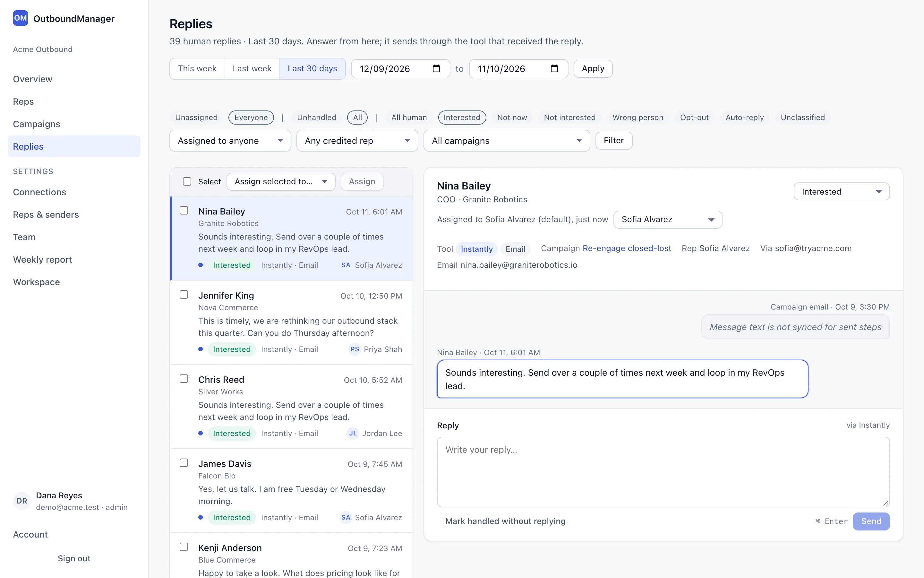Image resolution: width=924 pixels, height=578 pixels.
Task: Click the SA avatar in Nina Bailey row
Action: click(346, 265)
